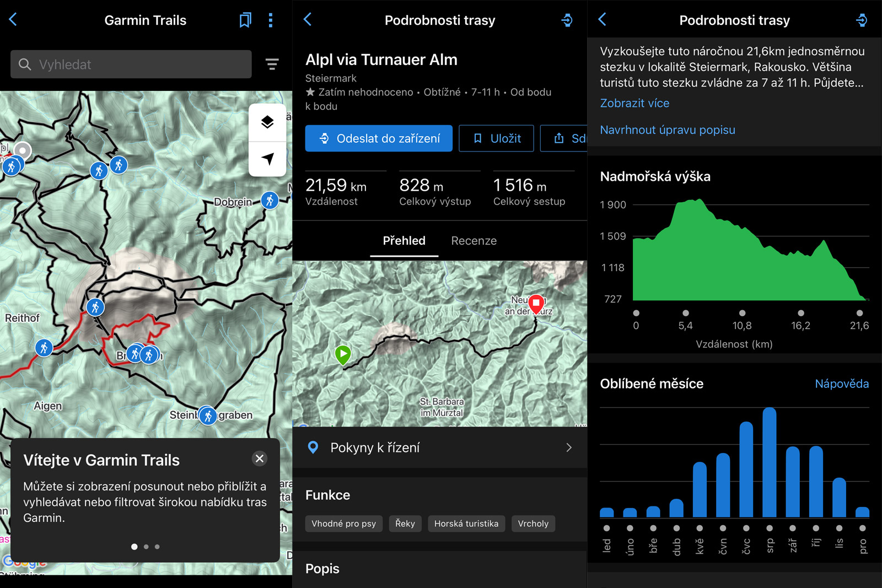
Task: Go to third welcome page dot
Action: point(157,547)
